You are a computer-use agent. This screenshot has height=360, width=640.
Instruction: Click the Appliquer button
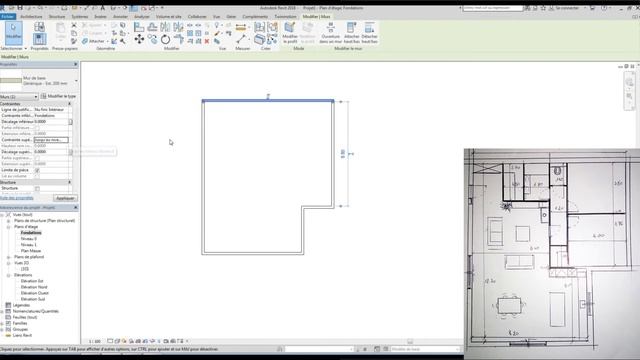pyautogui.click(x=65, y=198)
